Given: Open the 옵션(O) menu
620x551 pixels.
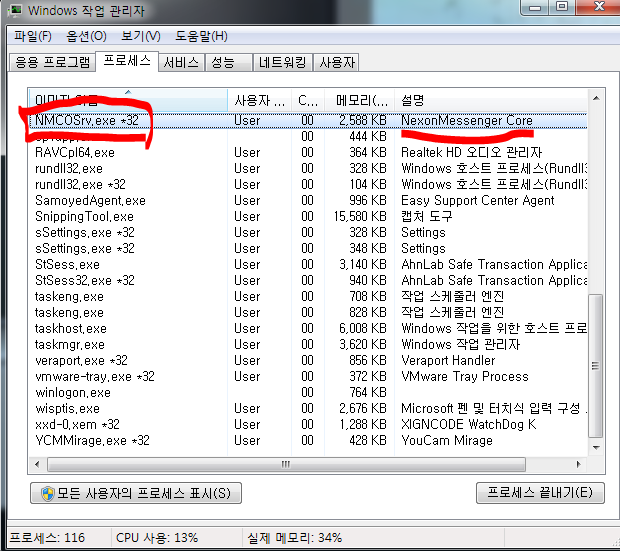Looking at the screenshot, I should pos(86,36).
